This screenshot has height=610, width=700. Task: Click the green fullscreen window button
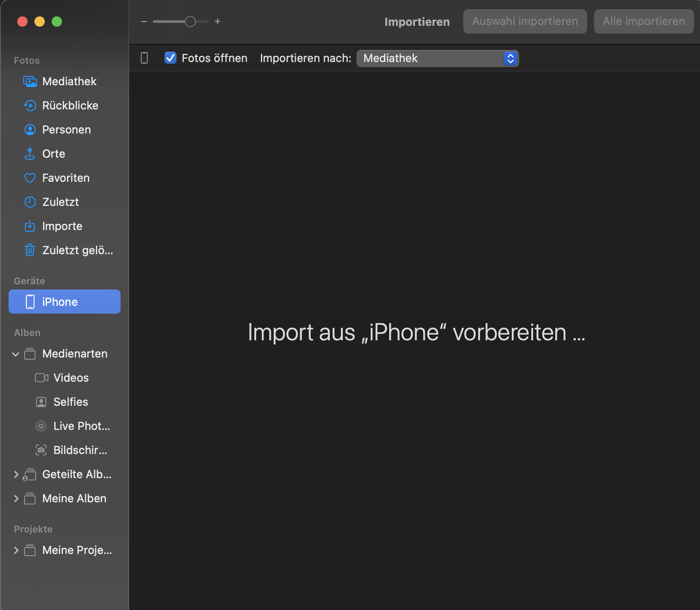tap(57, 22)
